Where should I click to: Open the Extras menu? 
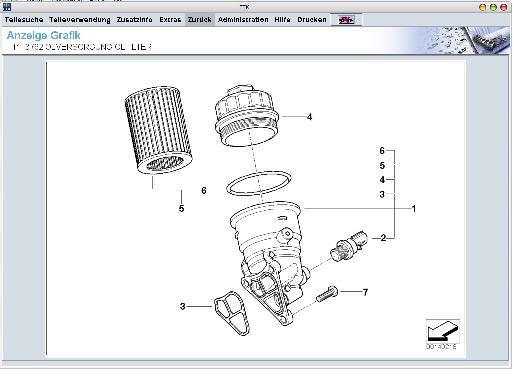pyautogui.click(x=170, y=20)
